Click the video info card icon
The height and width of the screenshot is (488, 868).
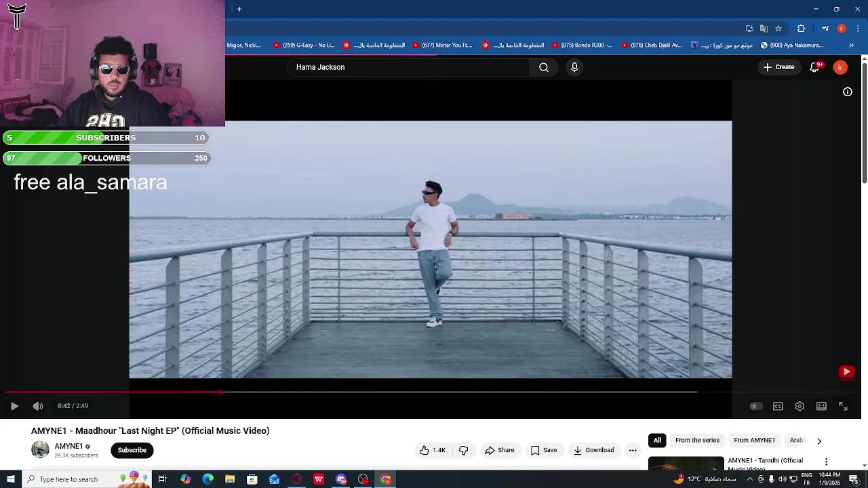click(848, 91)
